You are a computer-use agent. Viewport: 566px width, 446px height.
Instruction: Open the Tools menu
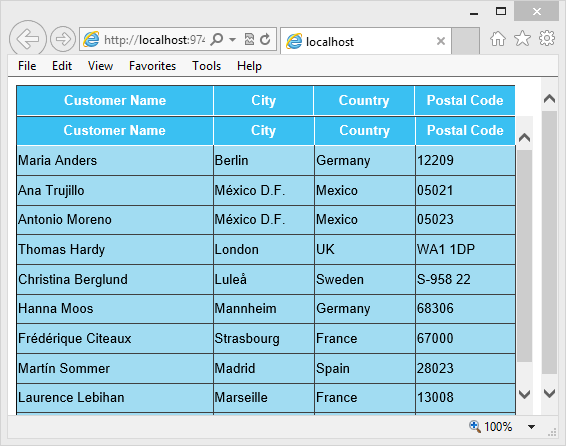(x=206, y=66)
